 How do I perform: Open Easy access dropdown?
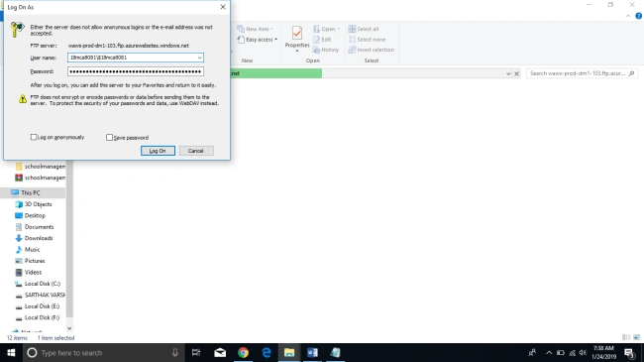(x=258, y=40)
